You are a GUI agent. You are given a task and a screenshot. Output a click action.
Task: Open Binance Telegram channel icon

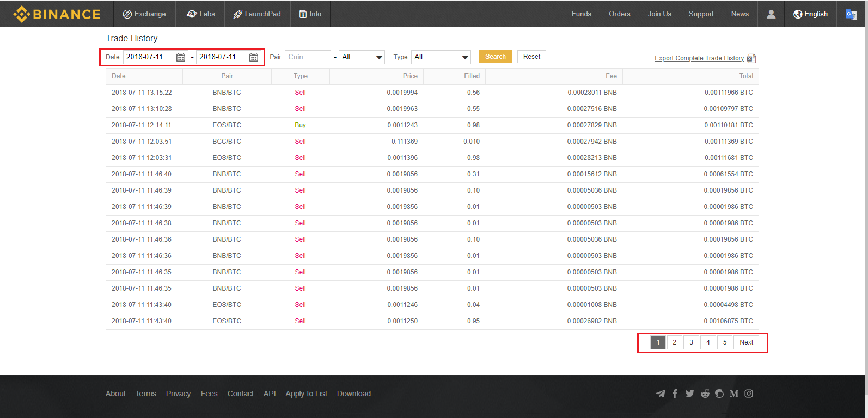point(661,394)
